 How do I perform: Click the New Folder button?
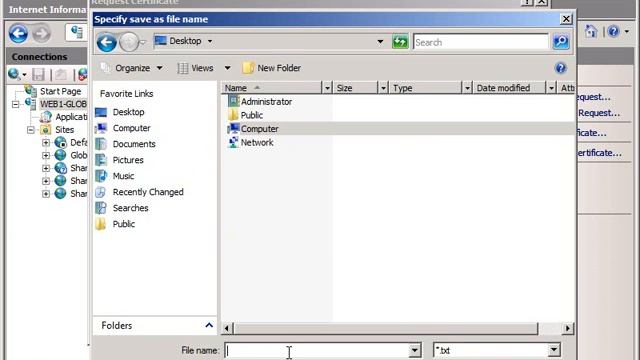[x=271, y=68]
